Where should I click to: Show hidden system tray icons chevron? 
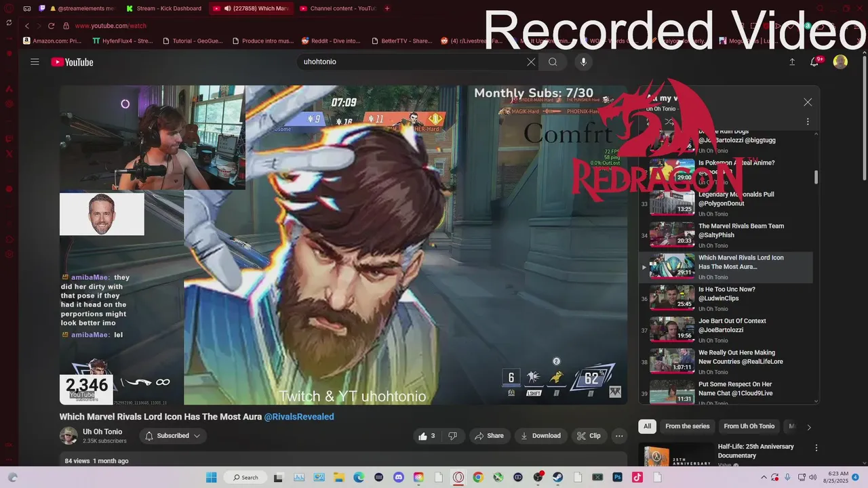point(764,477)
